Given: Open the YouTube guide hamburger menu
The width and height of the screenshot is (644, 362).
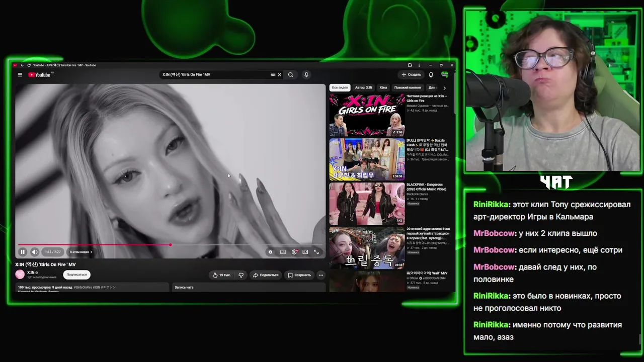Looking at the screenshot, I should pyautogui.click(x=20, y=75).
